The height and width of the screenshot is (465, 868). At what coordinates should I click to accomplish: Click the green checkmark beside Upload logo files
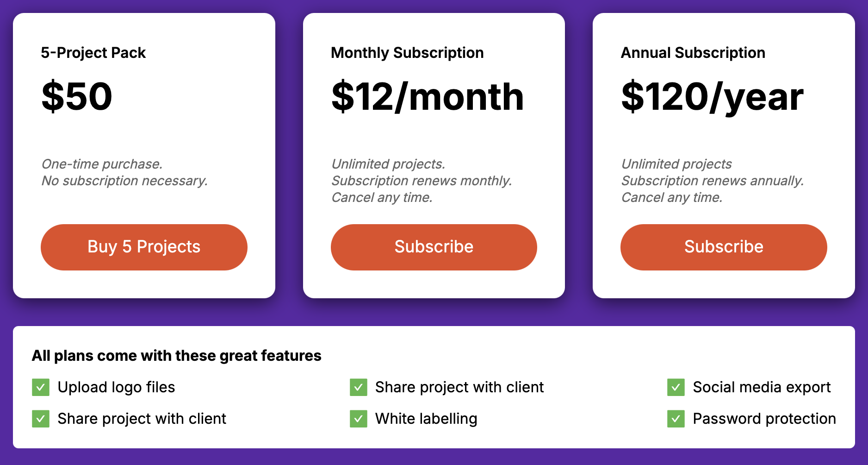(41, 387)
